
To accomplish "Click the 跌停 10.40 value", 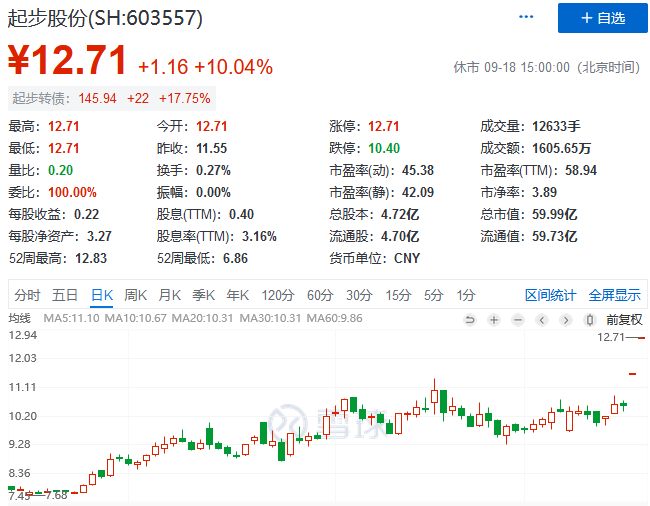I will pos(384,148).
